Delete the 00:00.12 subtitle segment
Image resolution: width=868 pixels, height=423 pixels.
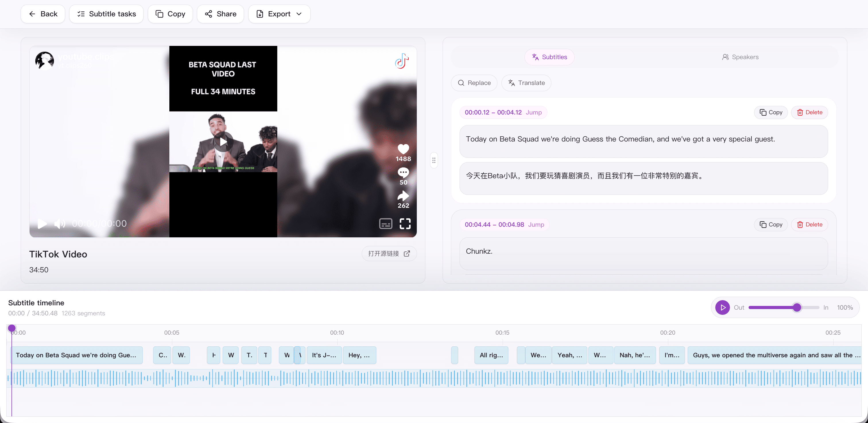[809, 112]
